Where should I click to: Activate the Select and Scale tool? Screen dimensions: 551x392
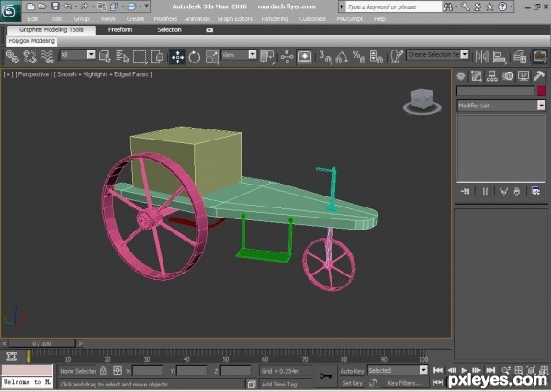coord(212,57)
